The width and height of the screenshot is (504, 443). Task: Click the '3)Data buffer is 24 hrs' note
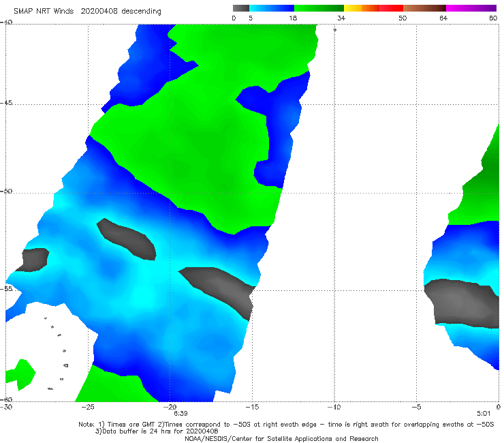pyautogui.click(x=157, y=431)
